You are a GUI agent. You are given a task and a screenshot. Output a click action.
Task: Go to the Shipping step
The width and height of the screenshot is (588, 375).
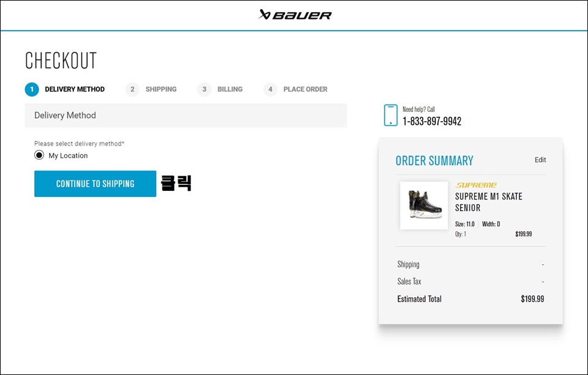(151, 89)
